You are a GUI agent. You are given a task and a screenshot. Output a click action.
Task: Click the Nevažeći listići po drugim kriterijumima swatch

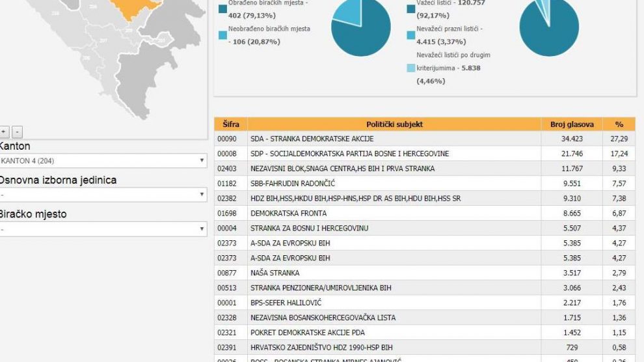click(x=410, y=68)
